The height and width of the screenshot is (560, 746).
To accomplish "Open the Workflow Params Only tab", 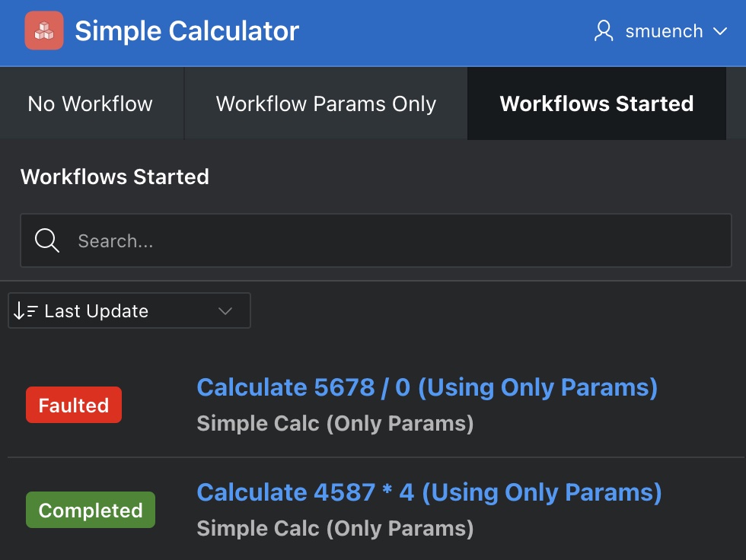I will (326, 103).
